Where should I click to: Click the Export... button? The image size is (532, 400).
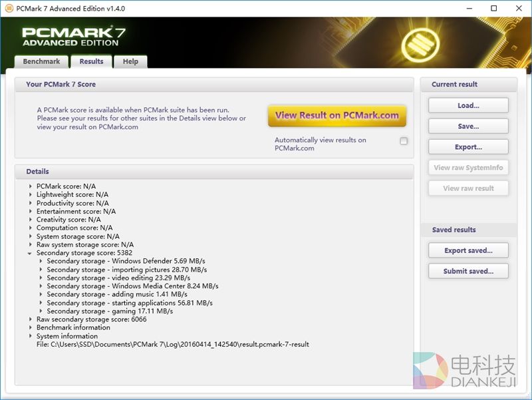coord(468,146)
